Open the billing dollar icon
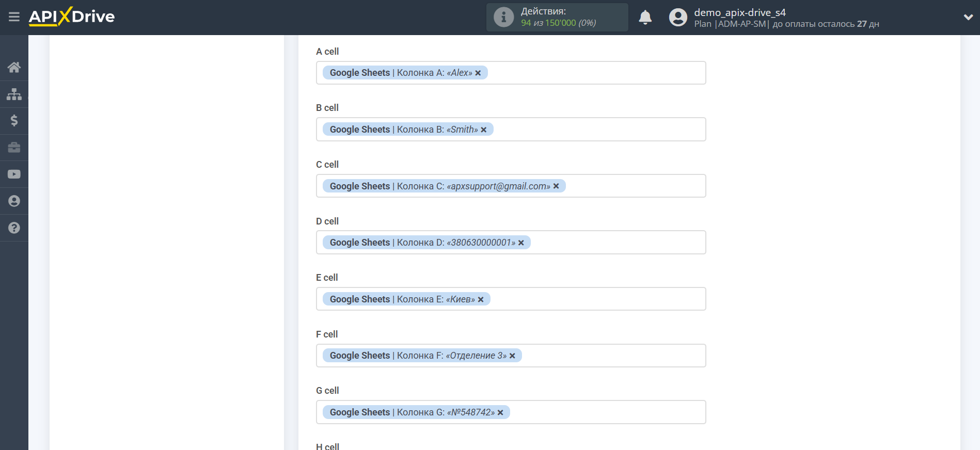This screenshot has width=980, height=450. [14, 121]
